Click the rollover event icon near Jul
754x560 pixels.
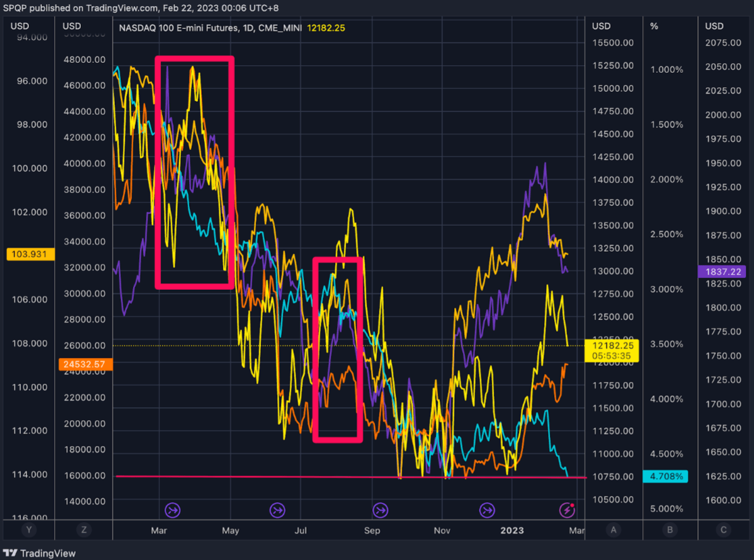point(277,510)
